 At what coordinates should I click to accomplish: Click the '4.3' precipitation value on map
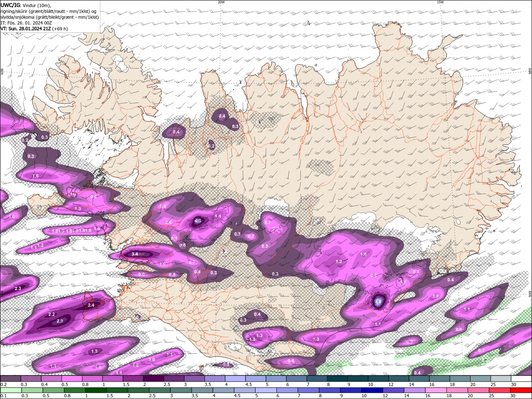[x=198, y=221]
